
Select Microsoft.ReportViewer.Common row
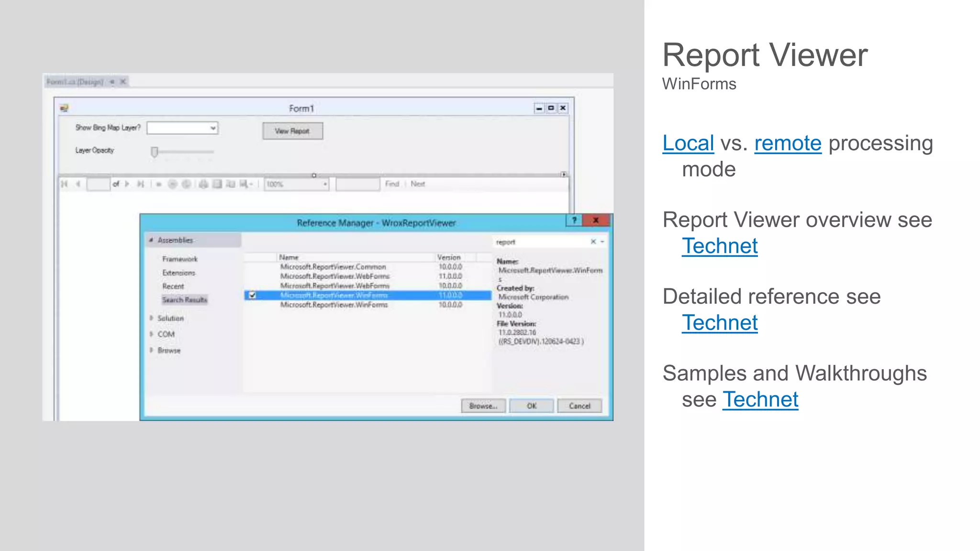tap(367, 267)
